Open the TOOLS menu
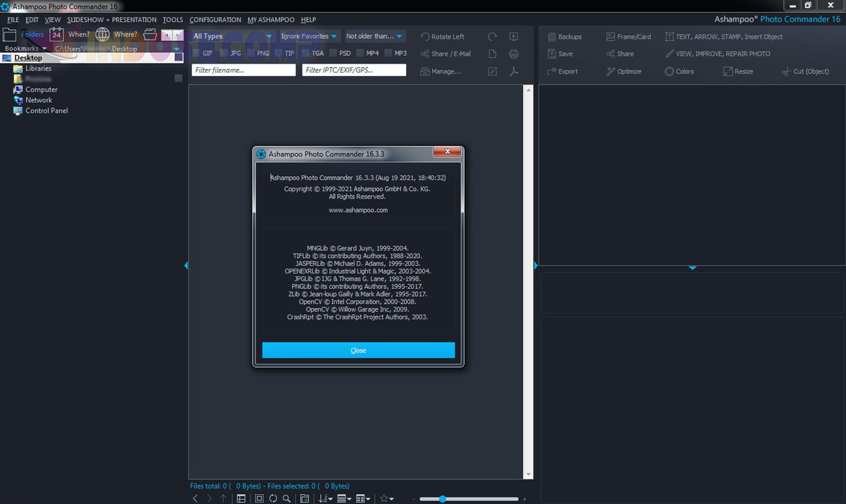The image size is (846, 504). [173, 19]
